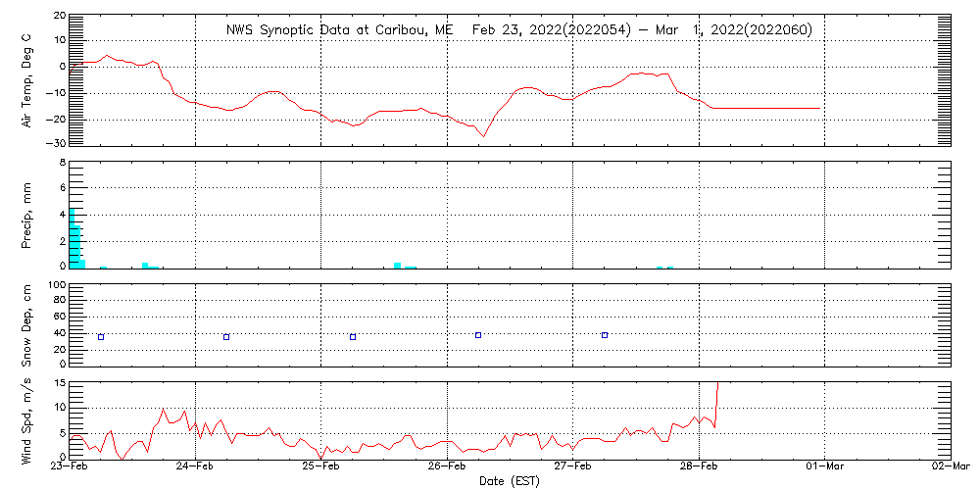Click the tallest cyan precipitation bar
The width and height of the screenshot is (980, 490).
[72, 238]
